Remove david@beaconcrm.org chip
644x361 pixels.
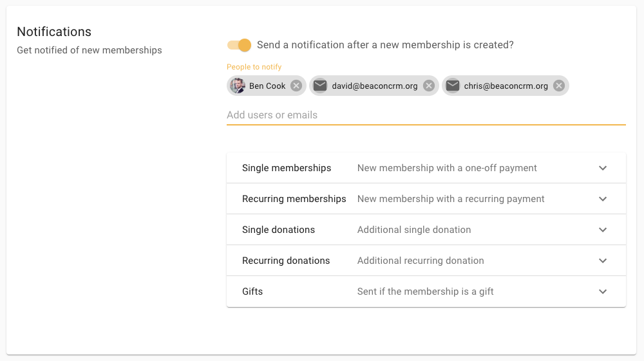click(429, 86)
